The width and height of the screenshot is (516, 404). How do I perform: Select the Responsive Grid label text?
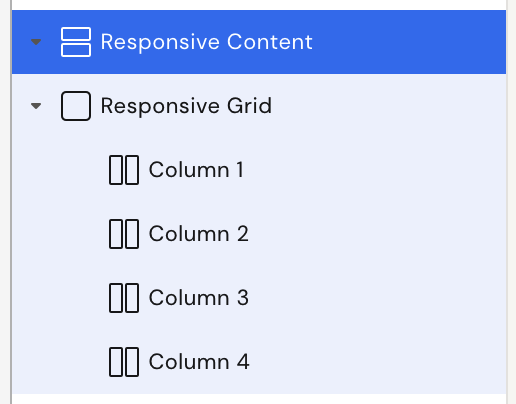pos(186,106)
